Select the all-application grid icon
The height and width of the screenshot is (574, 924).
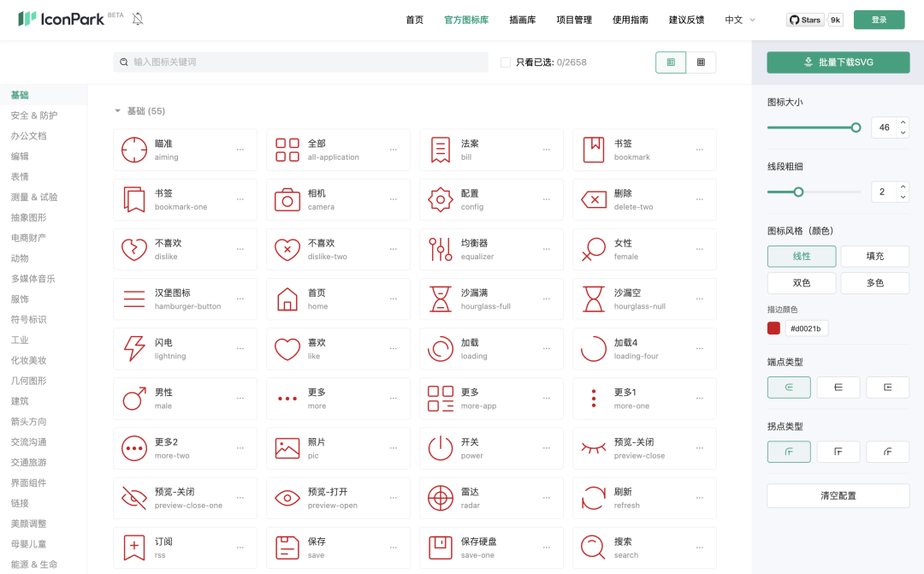pyautogui.click(x=287, y=150)
